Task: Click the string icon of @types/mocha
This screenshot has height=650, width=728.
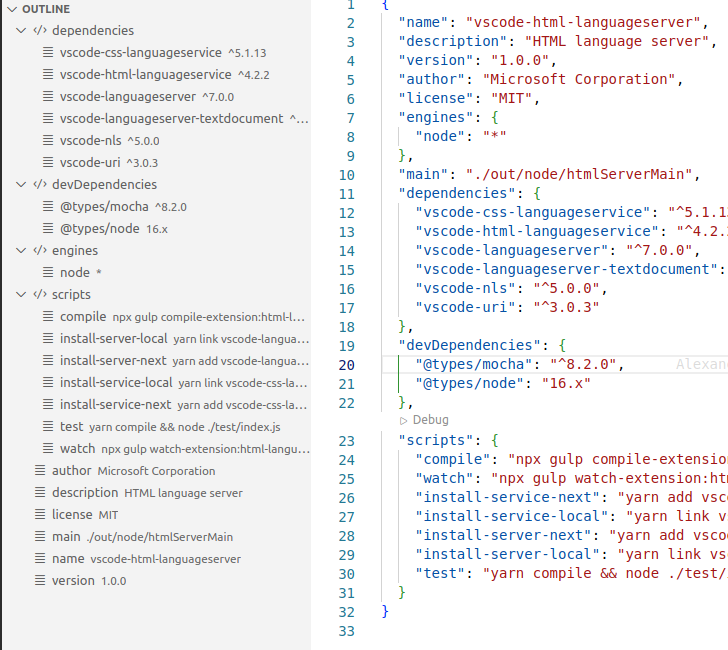Action: 48,207
